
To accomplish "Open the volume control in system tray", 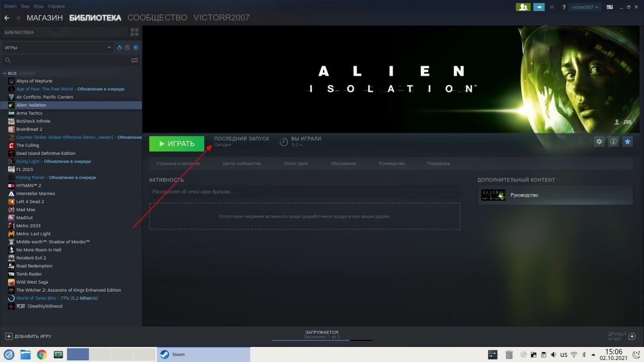I will pyautogui.click(x=554, y=354).
